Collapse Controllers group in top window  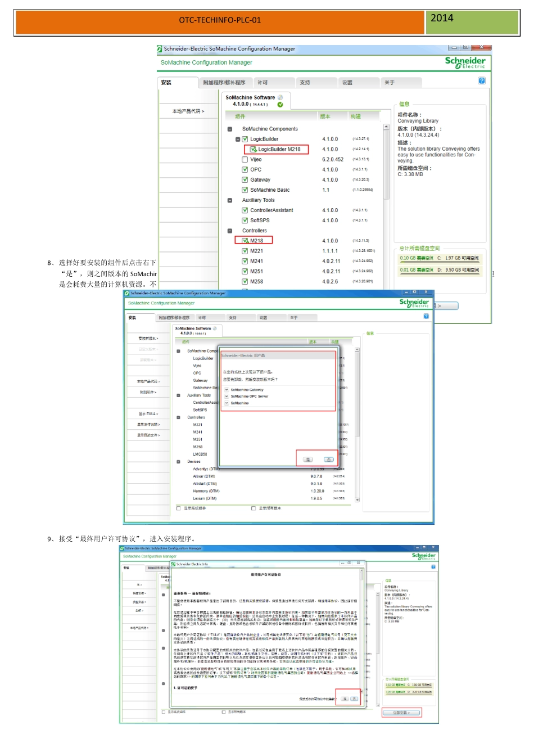pos(230,231)
